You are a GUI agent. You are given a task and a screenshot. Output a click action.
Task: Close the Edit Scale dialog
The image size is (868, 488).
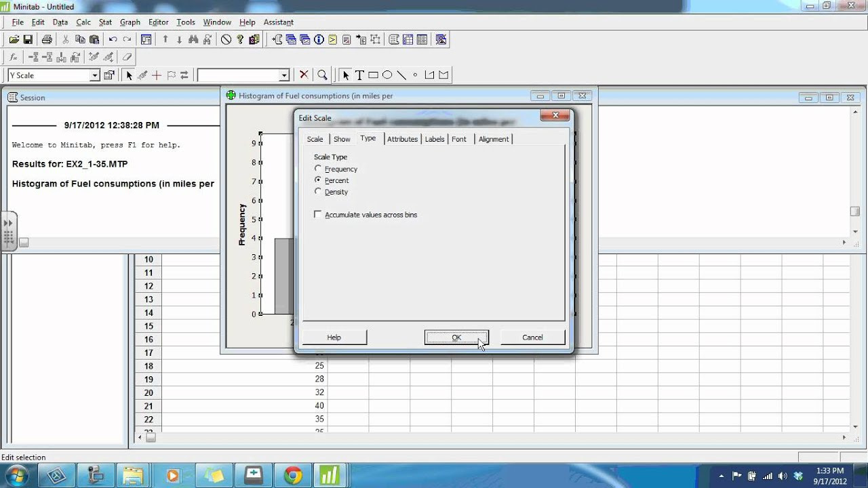tap(555, 116)
